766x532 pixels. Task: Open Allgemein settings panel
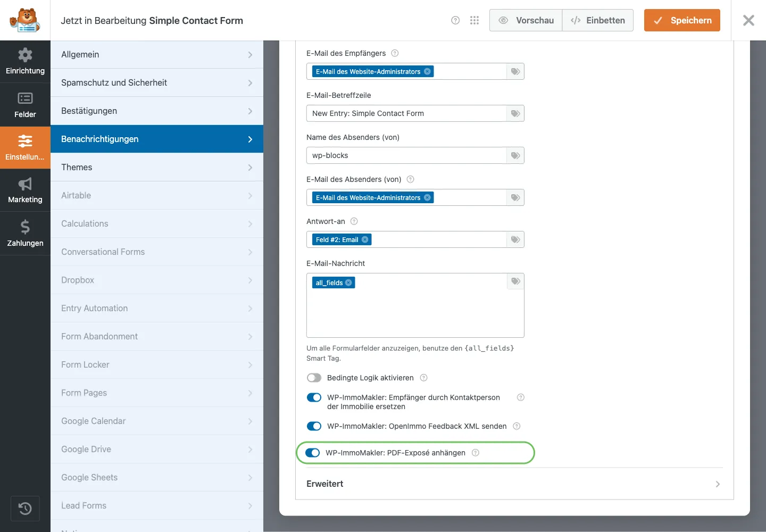pos(157,54)
